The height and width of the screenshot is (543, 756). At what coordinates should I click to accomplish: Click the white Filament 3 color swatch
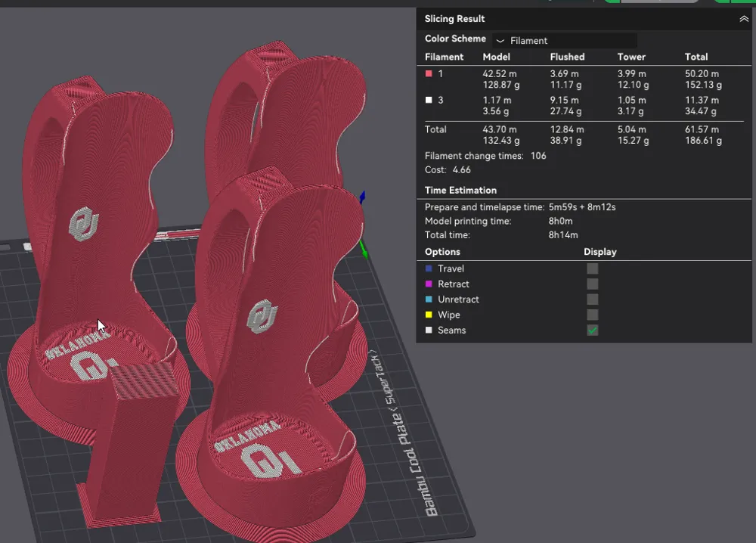point(429,100)
